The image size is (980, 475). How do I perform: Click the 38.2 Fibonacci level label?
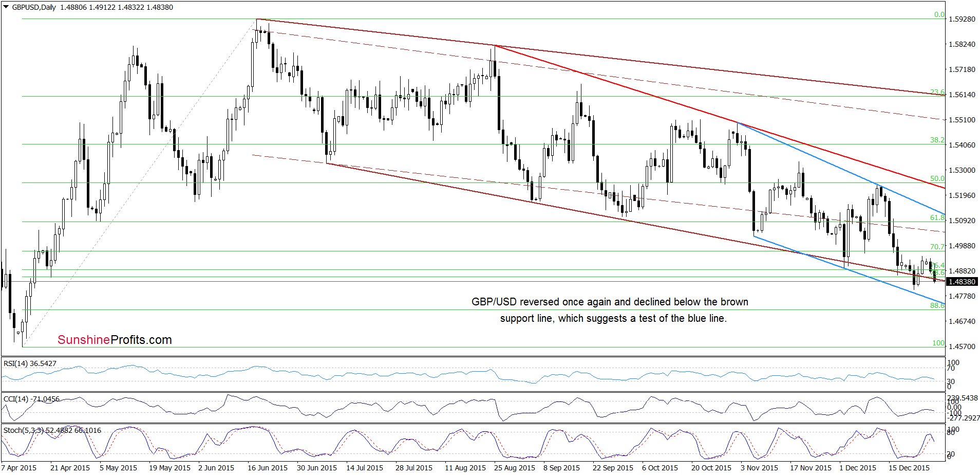pos(937,140)
